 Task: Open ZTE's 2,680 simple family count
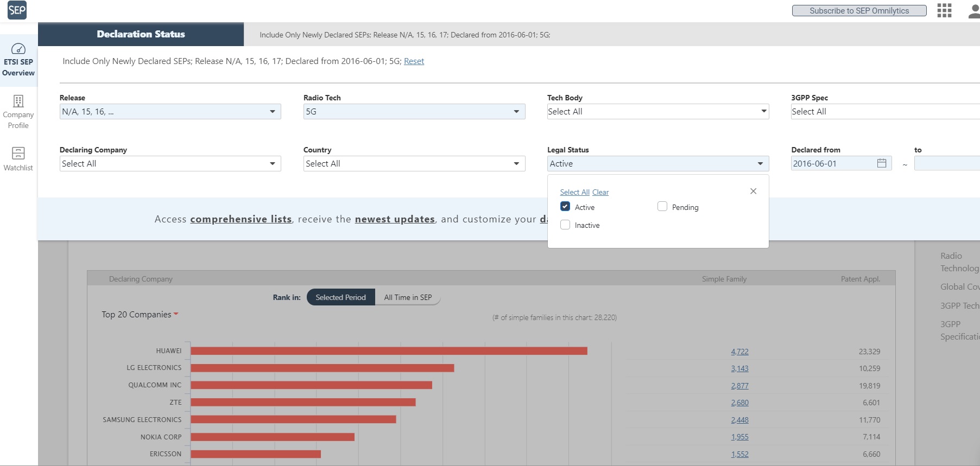(739, 403)
